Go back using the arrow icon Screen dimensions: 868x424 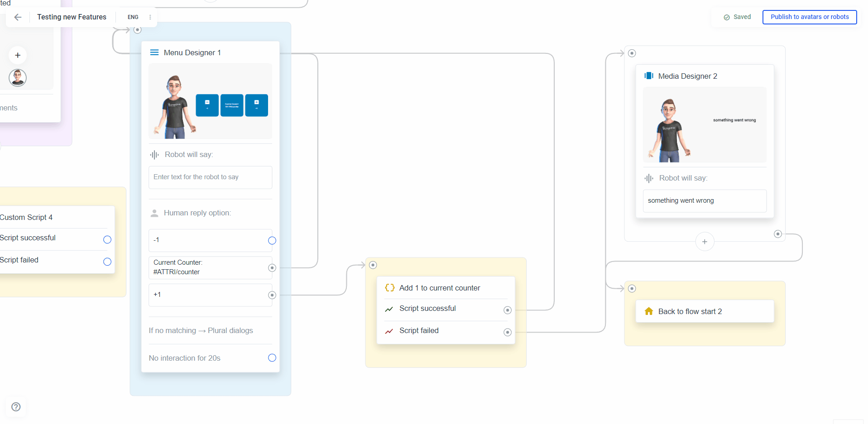[x=18, y=17]
